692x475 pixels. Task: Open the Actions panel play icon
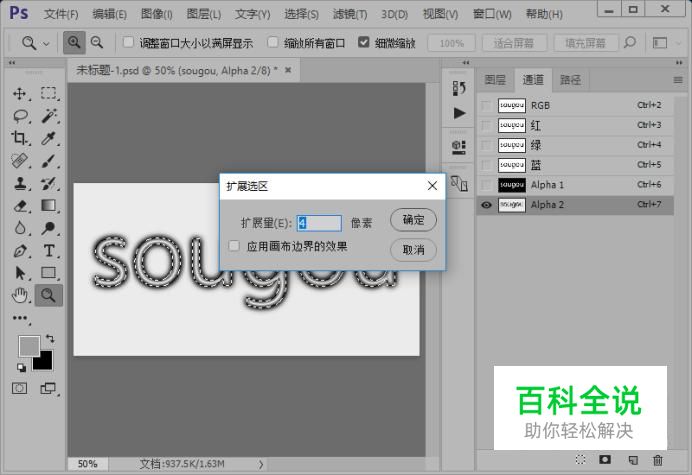pyautogui.click(x=459, y=113)
